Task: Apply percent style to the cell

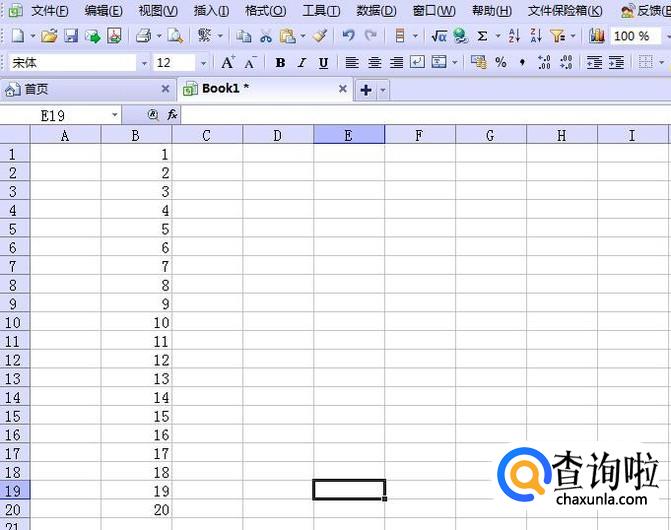Action: pos(500,62)
